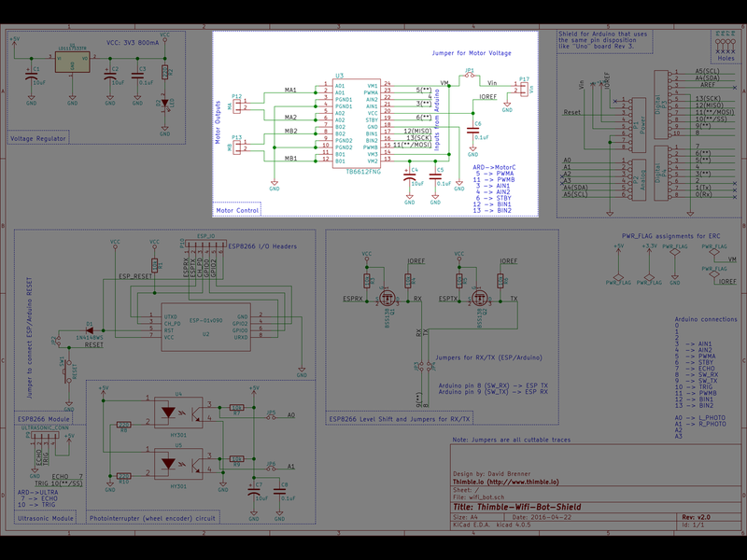Select the "VCC: 3V3 800mA" text
This screenshot has width=747, height=560.
click(133, 42)
